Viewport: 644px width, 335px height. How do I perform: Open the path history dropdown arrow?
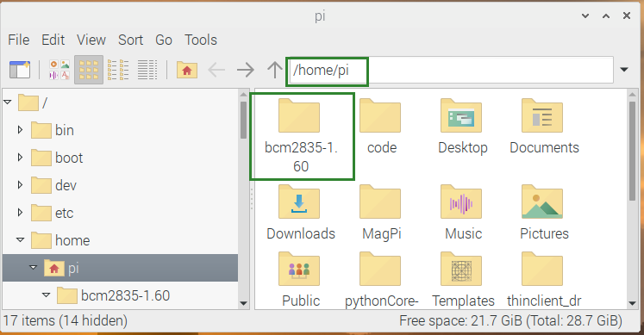[x=624, y=70]
